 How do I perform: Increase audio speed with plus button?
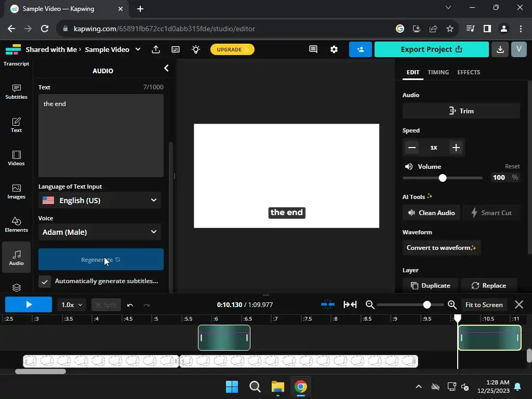click(x=456, y=148)
